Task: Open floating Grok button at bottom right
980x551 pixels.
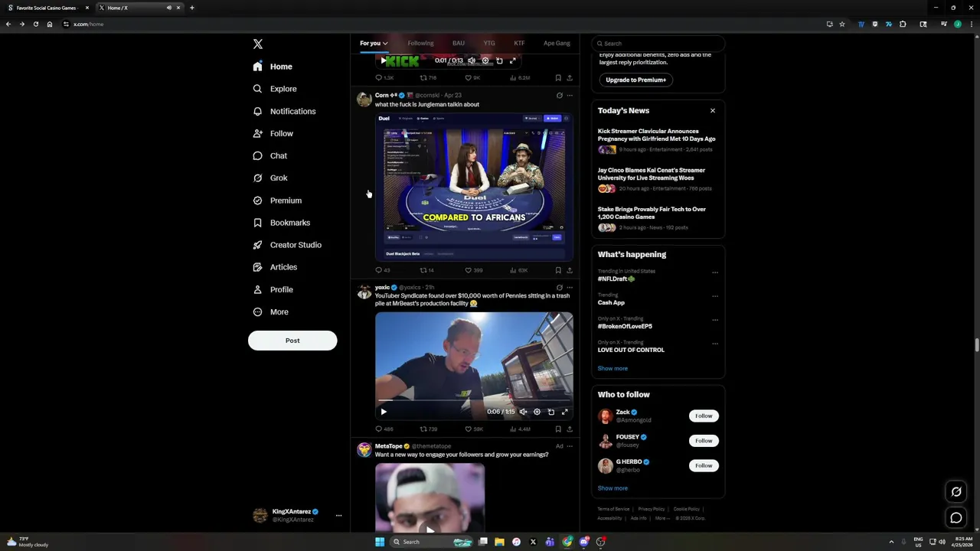Action: tap(956, 492)
